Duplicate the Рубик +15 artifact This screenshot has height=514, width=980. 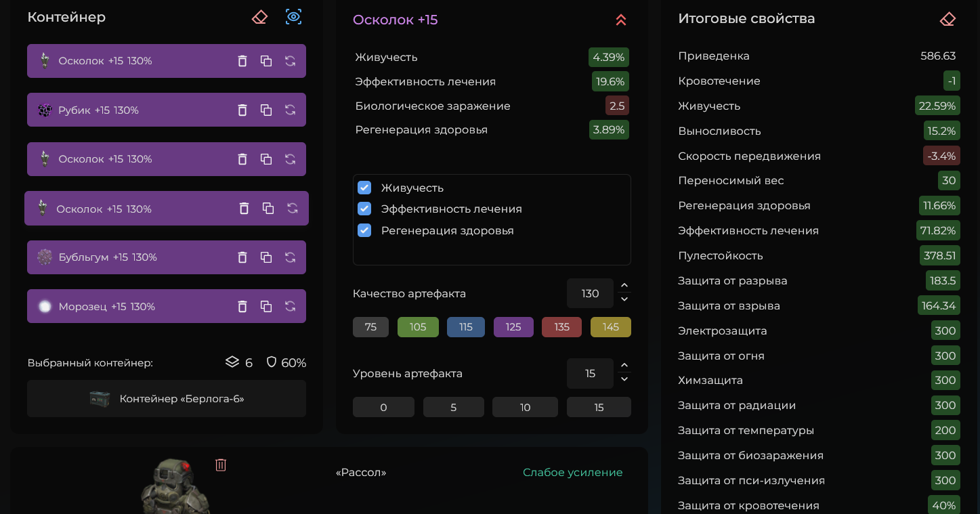266,110
